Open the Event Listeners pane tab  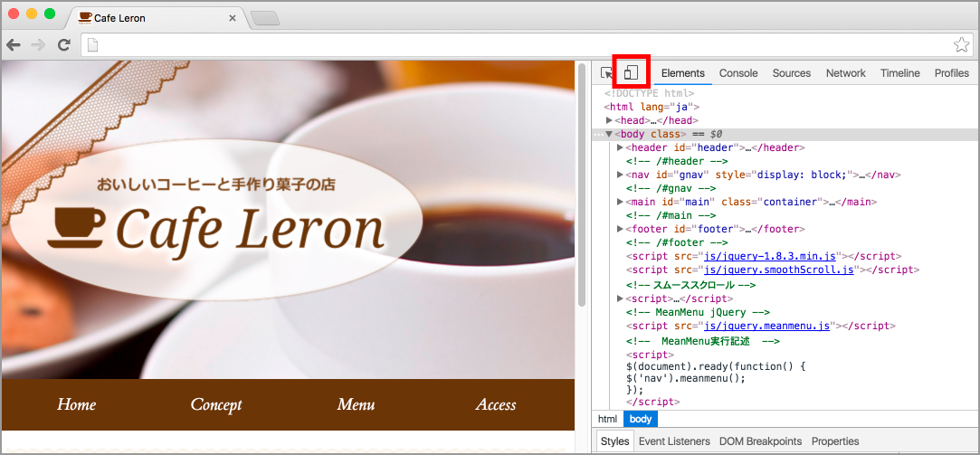point(674,441)
